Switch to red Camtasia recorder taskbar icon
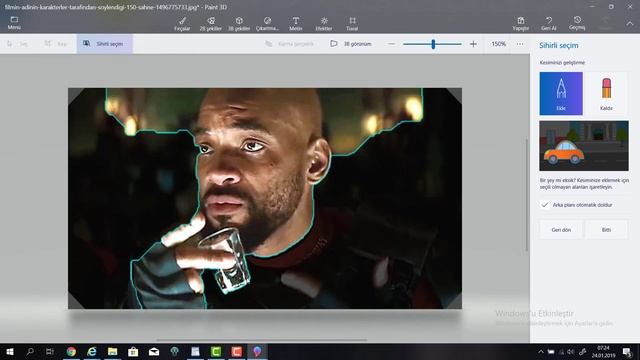 pos(236,352)
